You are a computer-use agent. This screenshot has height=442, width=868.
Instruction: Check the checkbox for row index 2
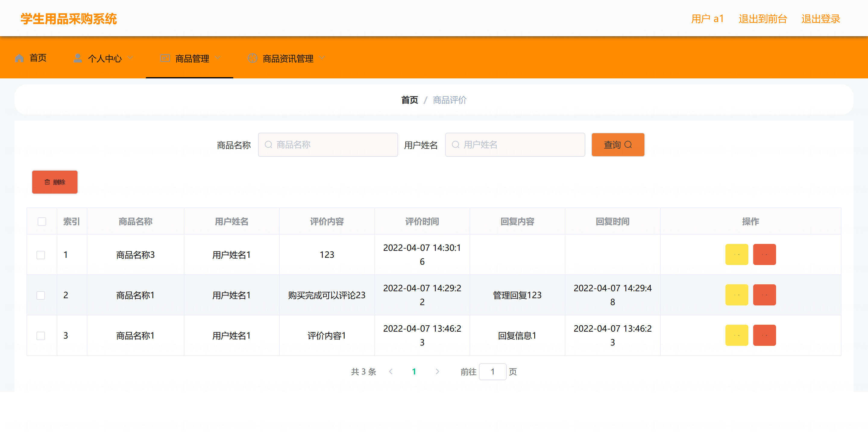pyautogui.click(x=41, y=295)
